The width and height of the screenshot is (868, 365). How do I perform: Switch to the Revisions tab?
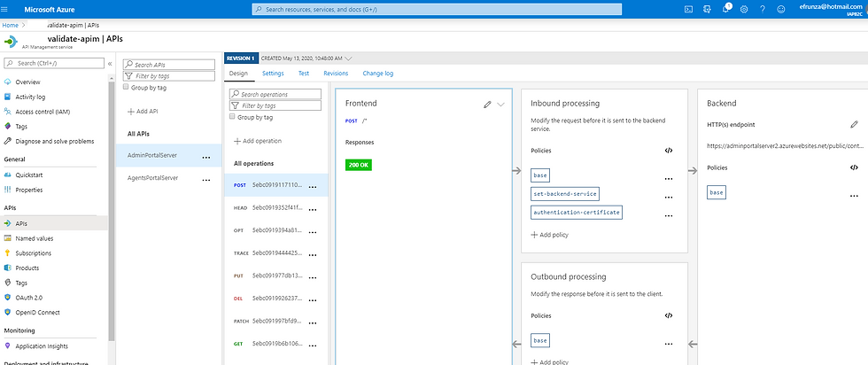point(336,74)
